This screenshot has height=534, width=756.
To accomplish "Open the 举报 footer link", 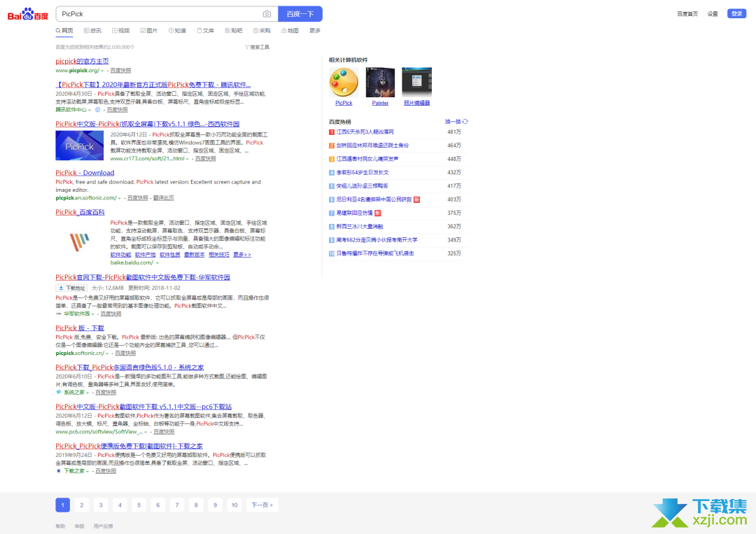I will click(80, 526).
